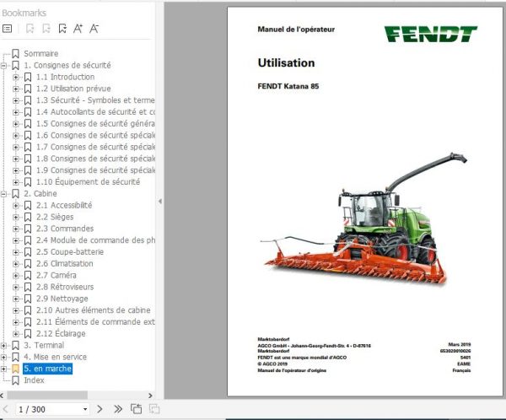The image size is (506, 420).
Task: Expand the 2.3 Commandes node
Action: point(15,229)
